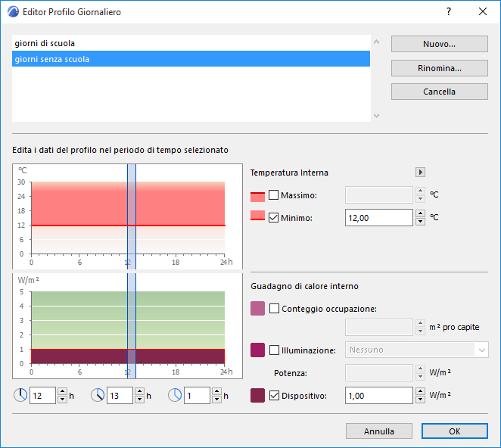
Task: Click the end hour clock icon
Action: point(98,395)
